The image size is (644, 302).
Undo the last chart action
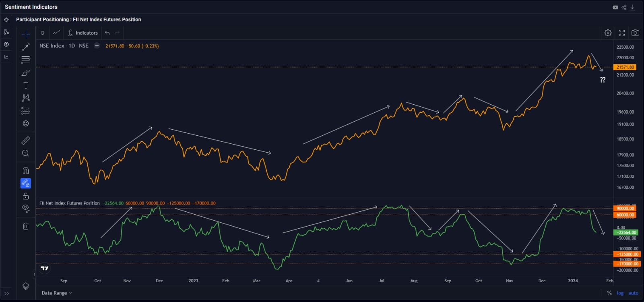(107, 33)
